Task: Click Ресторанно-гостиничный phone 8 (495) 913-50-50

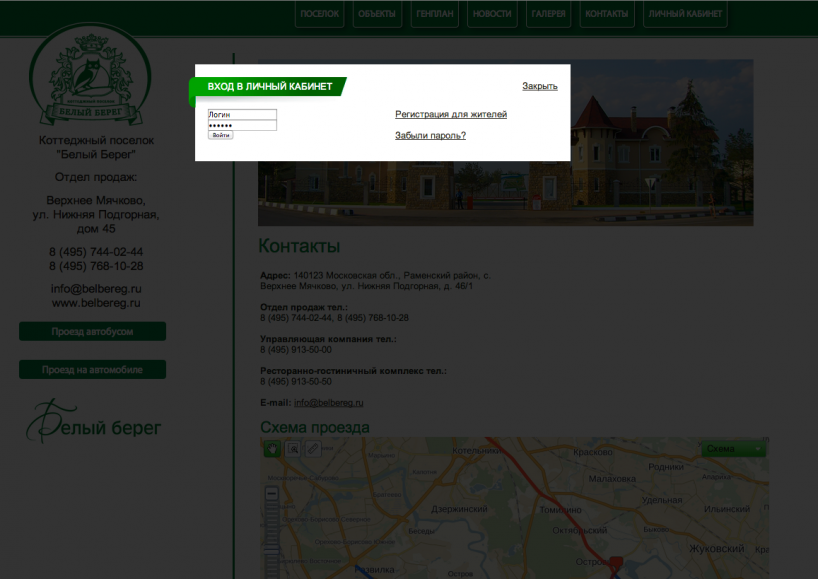Action: coord(296,381)
